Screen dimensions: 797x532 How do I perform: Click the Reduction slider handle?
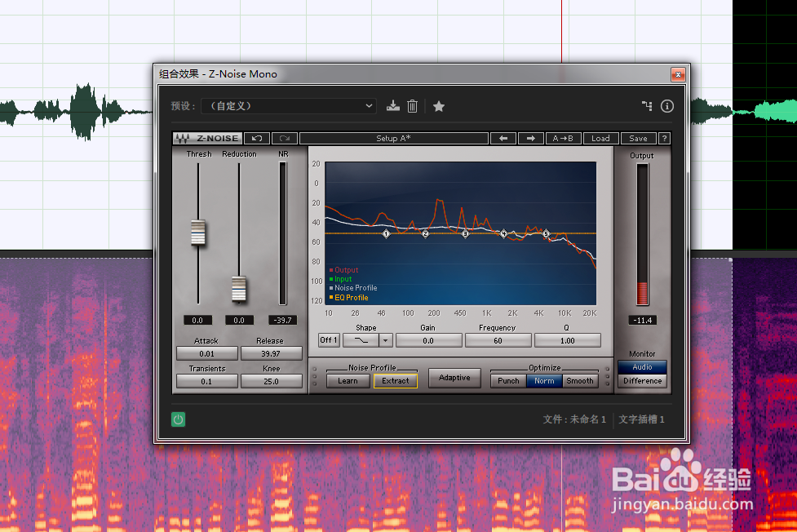coord(239,289)
